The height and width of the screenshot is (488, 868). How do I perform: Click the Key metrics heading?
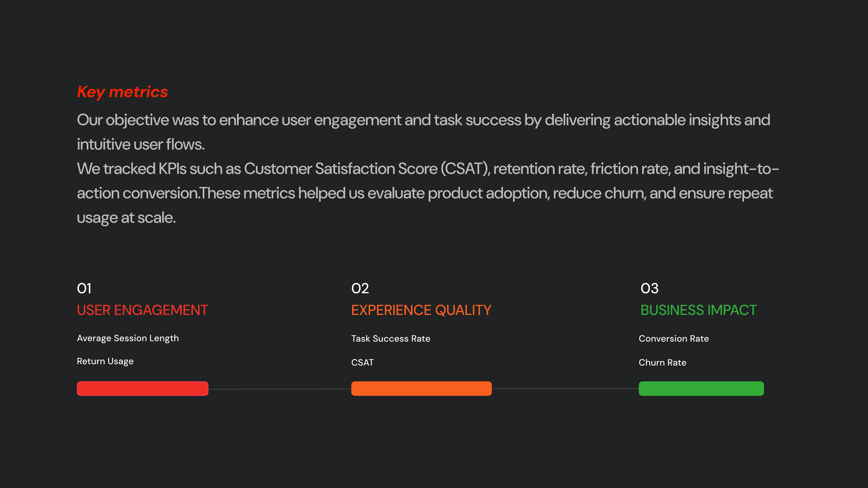tap(122, 92)
